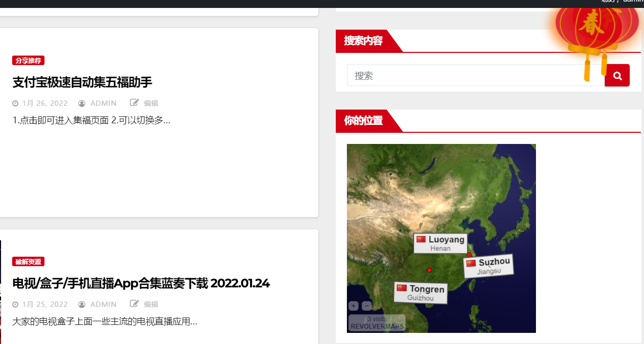Screen dimensions: 644x344
Task: Click 编辑 edit link on 电视 post
Action: tap(151, 304)
